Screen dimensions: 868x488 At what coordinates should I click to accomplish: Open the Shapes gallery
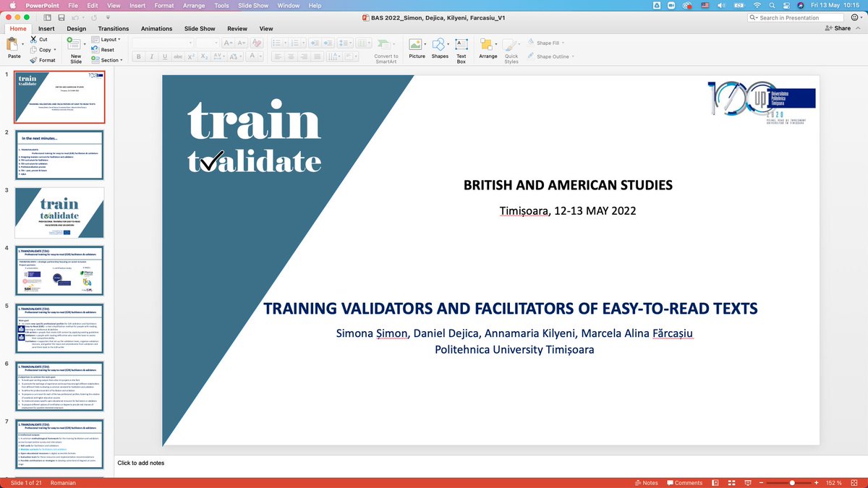(x=440, y=48)
